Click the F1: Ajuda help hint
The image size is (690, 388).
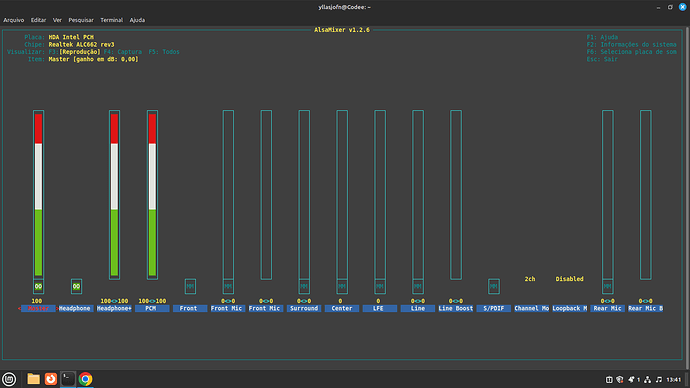602,37
